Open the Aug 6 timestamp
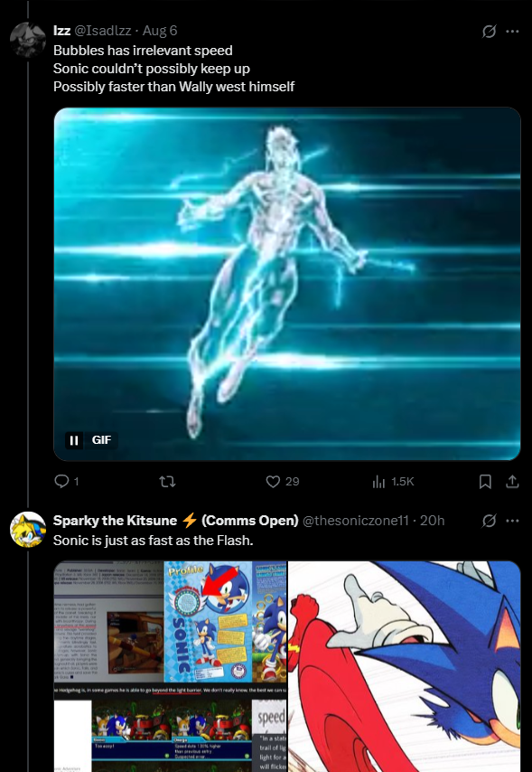Screen dimensions: 532x772 pyautogui.click(x=160, y=31)
